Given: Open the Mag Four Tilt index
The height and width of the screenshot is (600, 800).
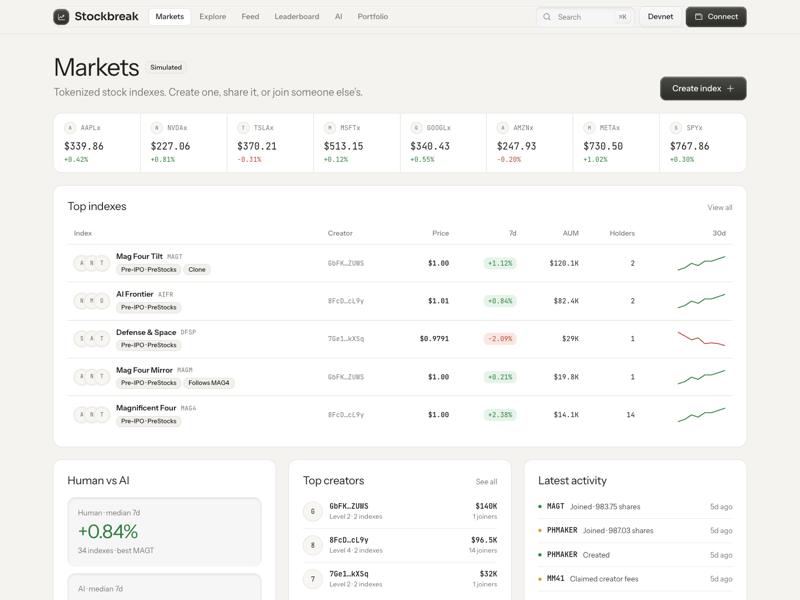Looking at the screenshot, I should [400, 263].
